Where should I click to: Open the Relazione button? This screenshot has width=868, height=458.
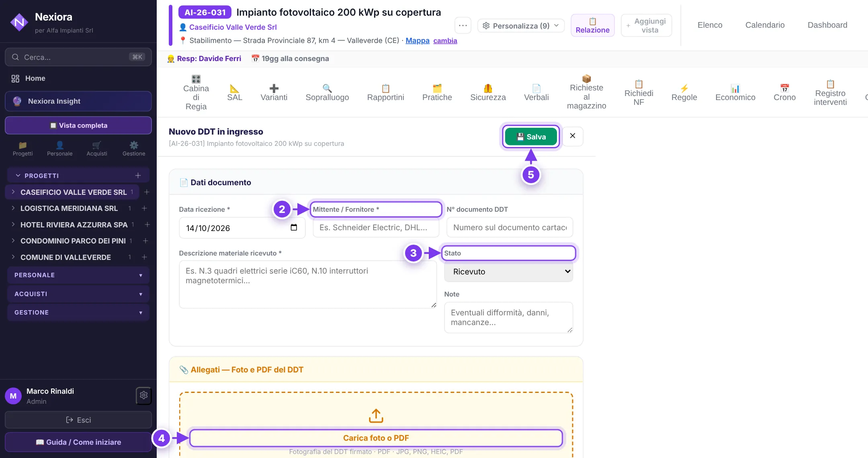coord(592,25)
